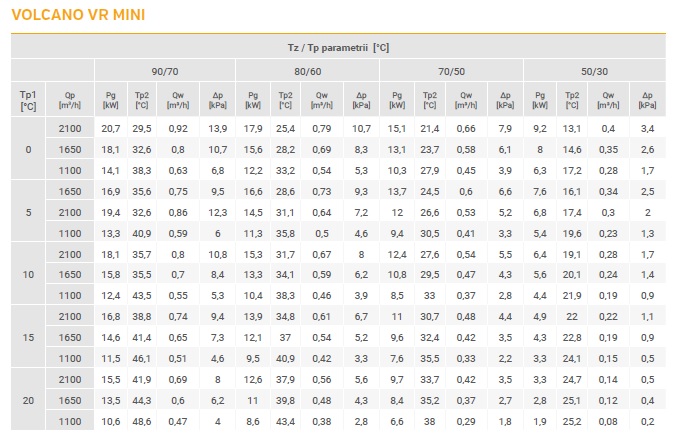Click the Pg value 17,9 under 80/60

[x=253, y=128]
